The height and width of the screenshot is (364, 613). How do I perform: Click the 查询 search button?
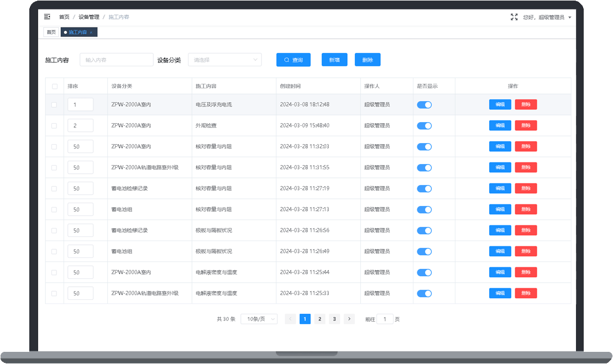(x=293, y=60)
